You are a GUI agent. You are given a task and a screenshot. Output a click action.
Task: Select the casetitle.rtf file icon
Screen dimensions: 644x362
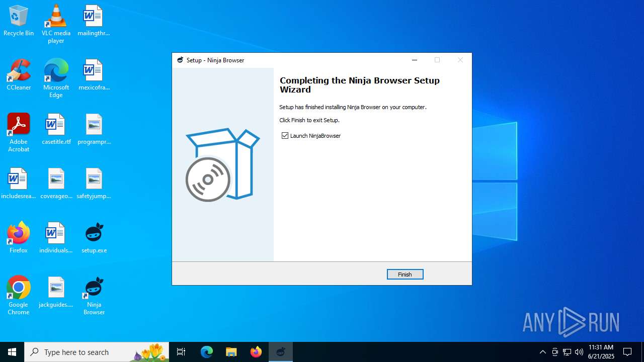coord(56,129)
